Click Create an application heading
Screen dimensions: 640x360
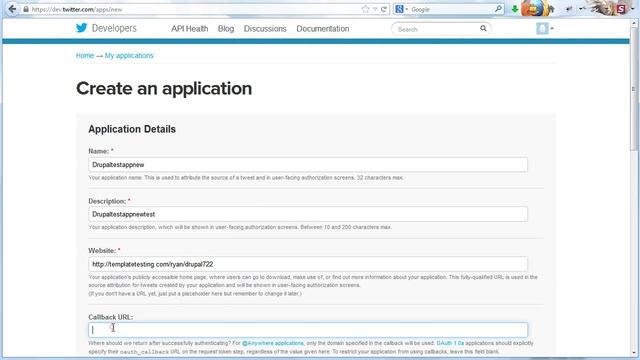pos(164,89)
